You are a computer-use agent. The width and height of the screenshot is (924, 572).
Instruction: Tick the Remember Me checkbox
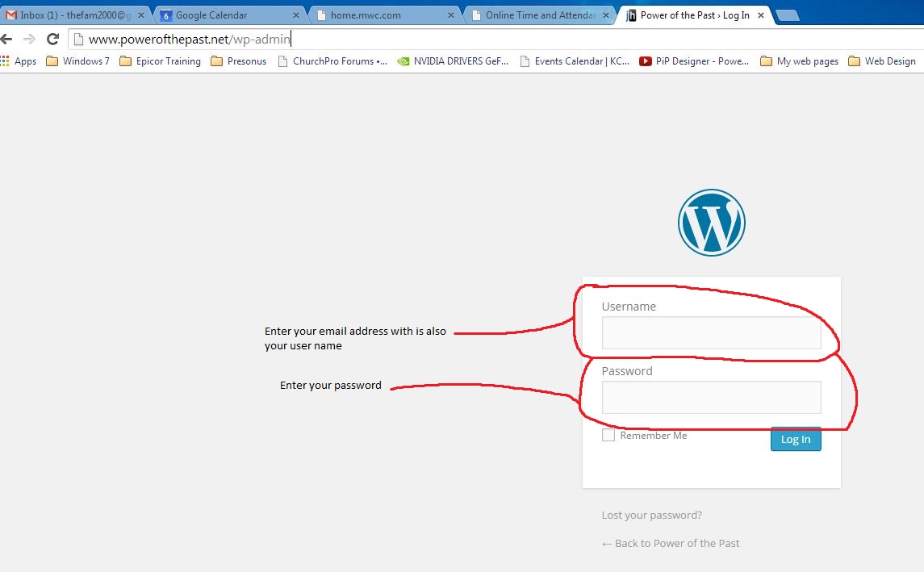click(x=608, y=436)
